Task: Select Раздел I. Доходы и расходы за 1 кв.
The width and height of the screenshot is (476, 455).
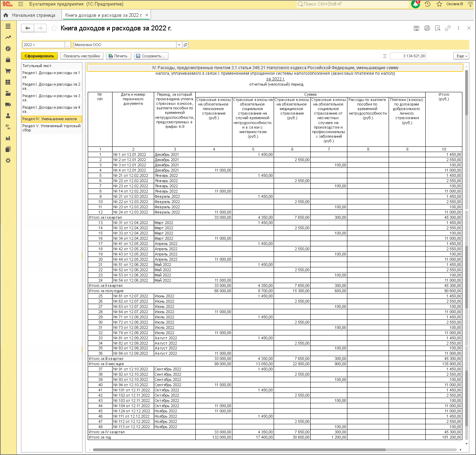Action: coord(51,75)
